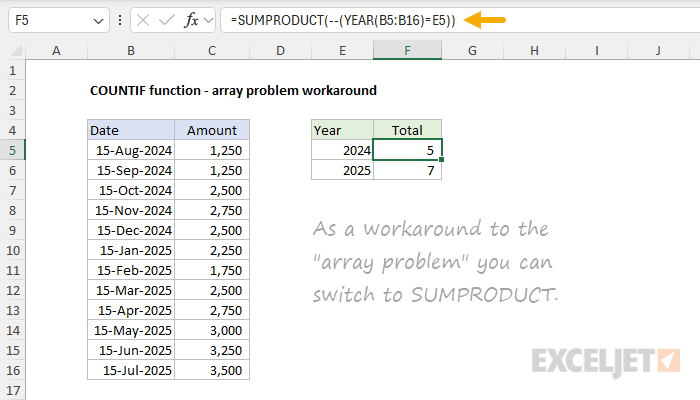Click the Name Box showing F5
700x400 pixels.
(58, 20)
